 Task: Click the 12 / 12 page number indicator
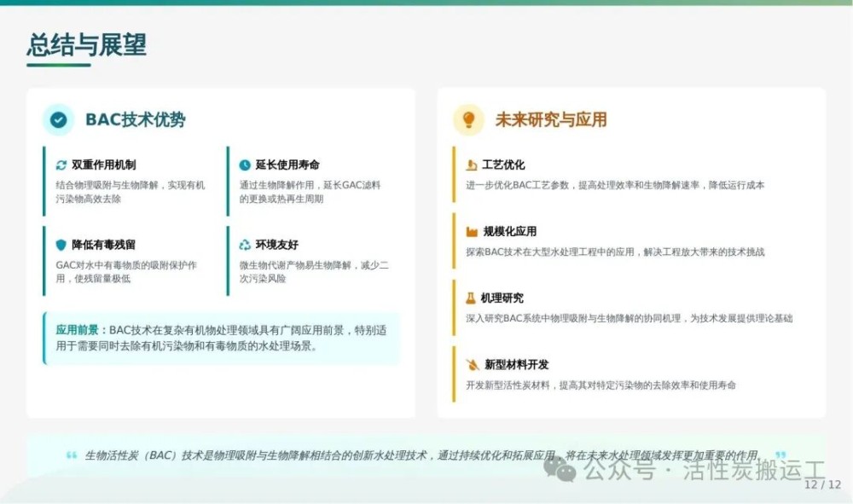823,484
